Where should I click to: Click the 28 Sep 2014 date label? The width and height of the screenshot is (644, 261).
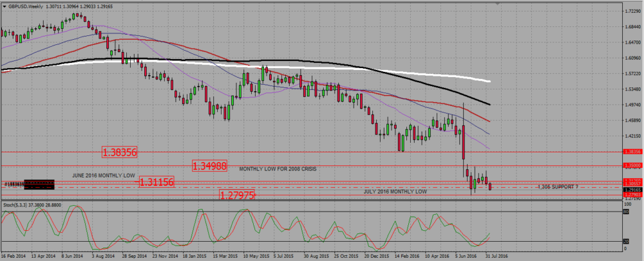134,255
